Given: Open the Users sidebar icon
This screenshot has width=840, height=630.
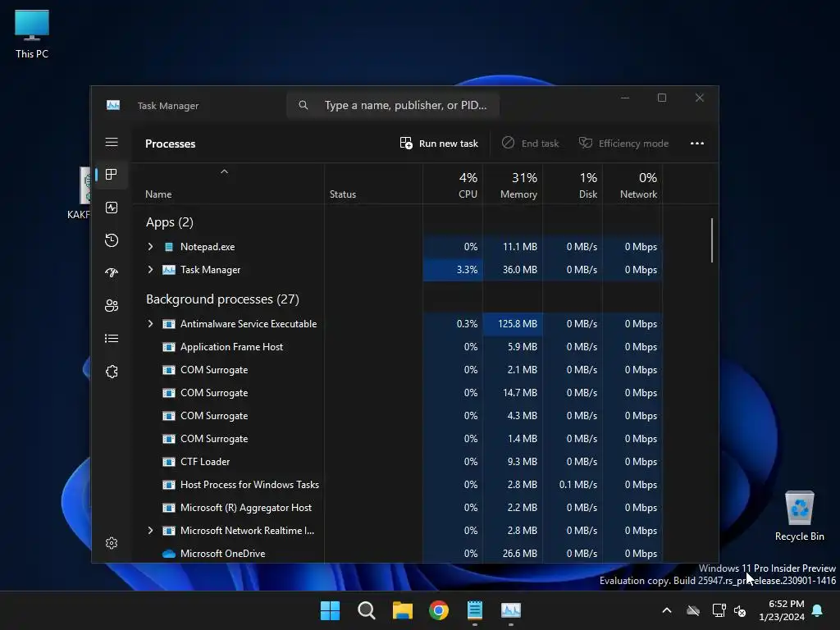Looking at the screenshot, I should 112,305.
